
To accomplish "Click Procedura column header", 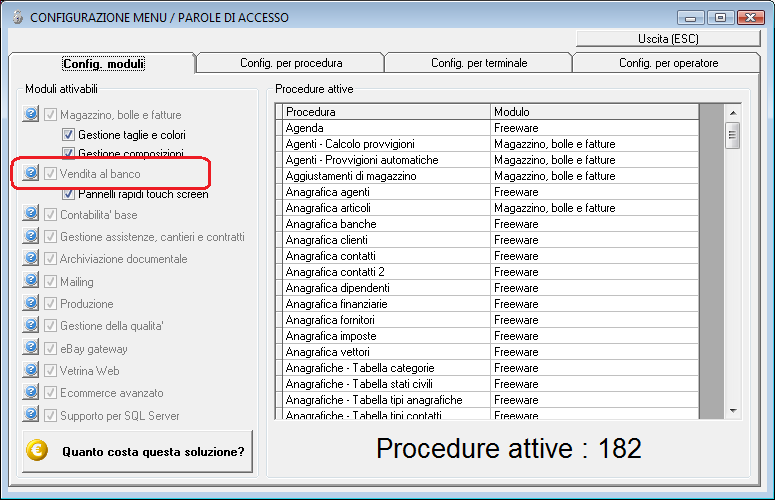I will click(x=387, y=112).
